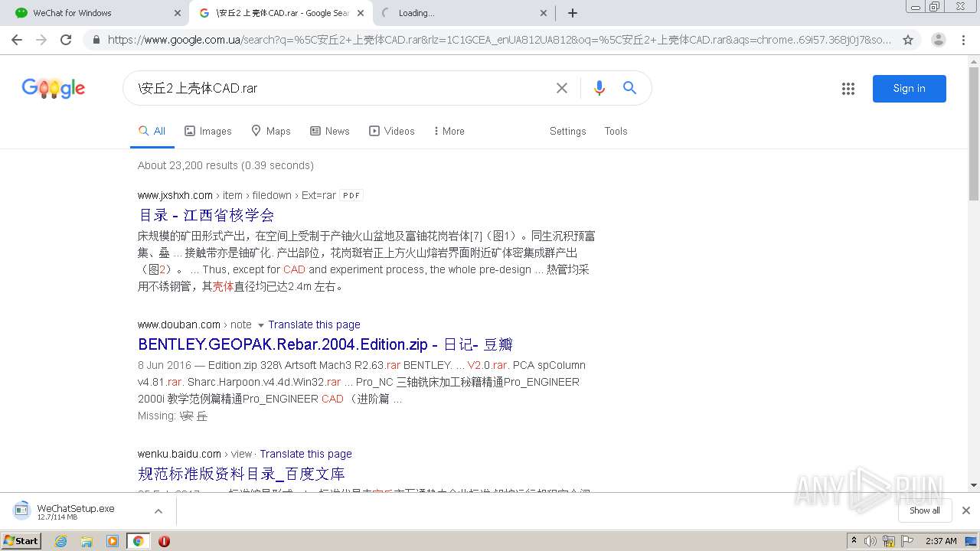Select the Images search tab
The height and width of the screenshot is (551, 980).
(208, 131)
